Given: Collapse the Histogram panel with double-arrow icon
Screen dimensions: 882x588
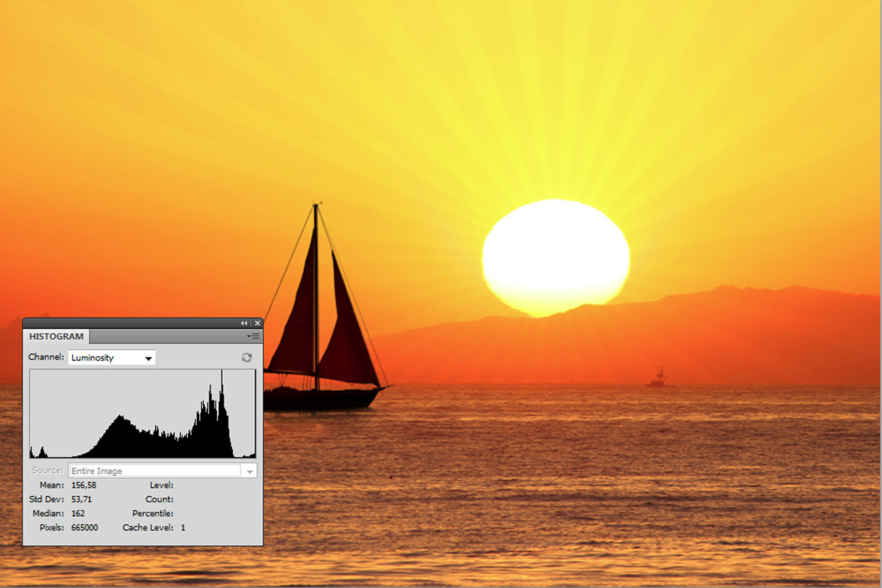Looking at the screenshot, I should [244, 323].
